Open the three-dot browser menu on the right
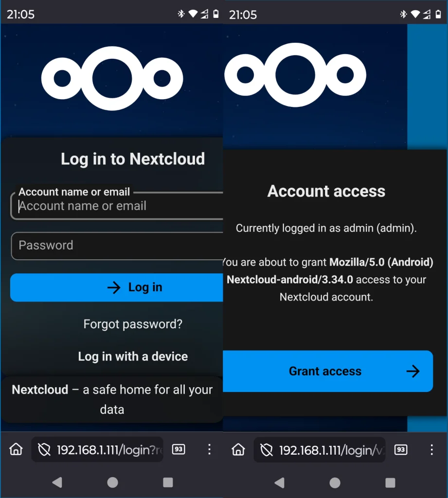The height and width of the screenshot is (498, 448). click(432, 450)
